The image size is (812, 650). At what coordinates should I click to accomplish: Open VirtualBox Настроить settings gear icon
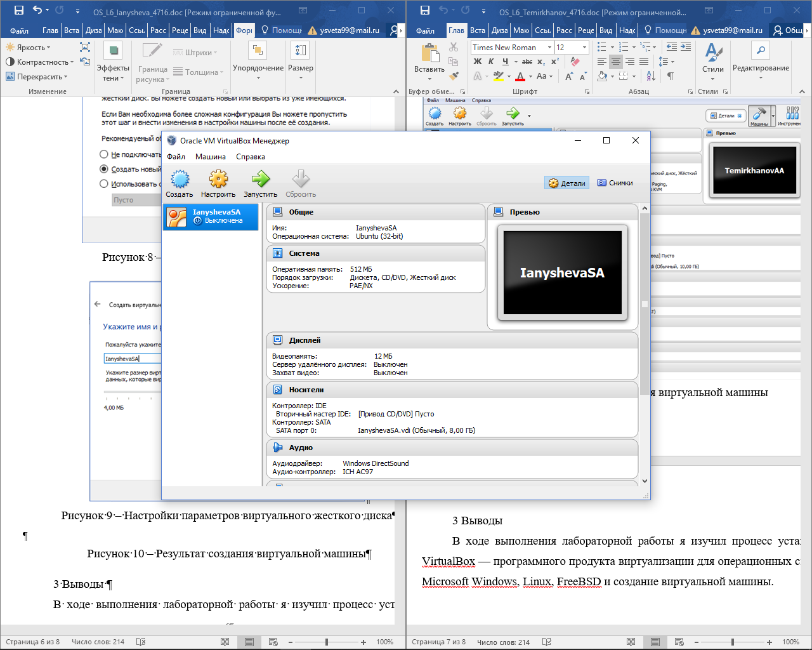[x=218, y=180]
